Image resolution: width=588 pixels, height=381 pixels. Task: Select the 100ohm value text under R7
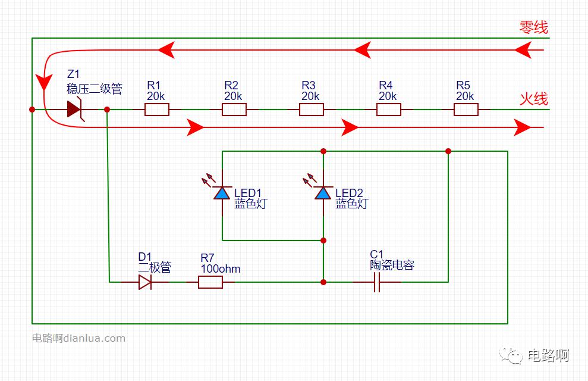coord(221,269)
